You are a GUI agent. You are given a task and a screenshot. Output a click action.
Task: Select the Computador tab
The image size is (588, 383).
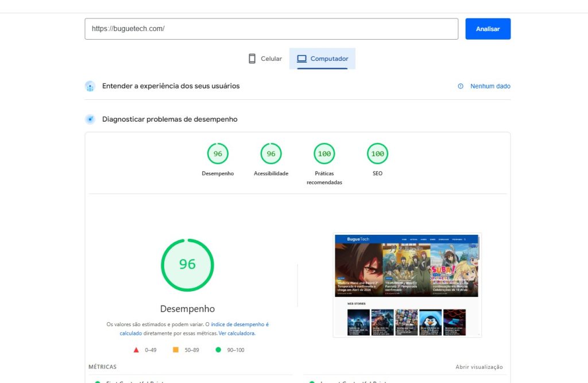tap(322, 58)
